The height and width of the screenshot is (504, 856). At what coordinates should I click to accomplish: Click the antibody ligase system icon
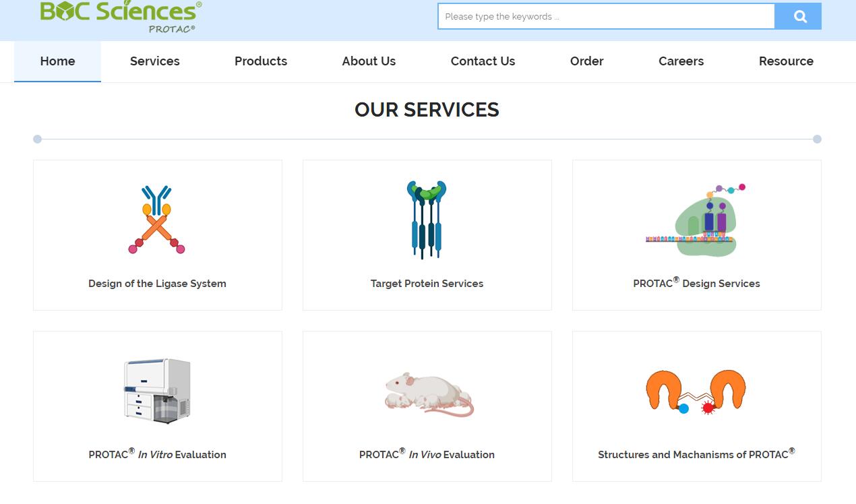tap(157, 219)
